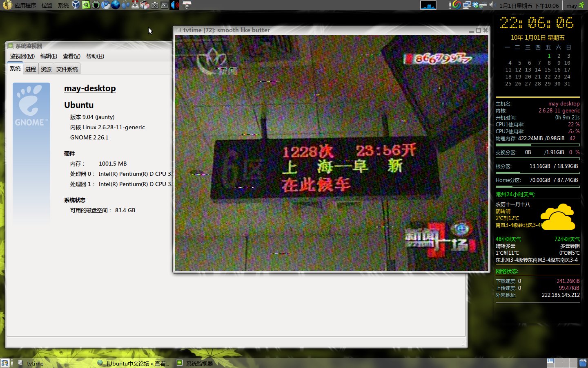The image size is (588, 368).
Task: Launch Chromium browser from the panel
Action: (105, 5)
